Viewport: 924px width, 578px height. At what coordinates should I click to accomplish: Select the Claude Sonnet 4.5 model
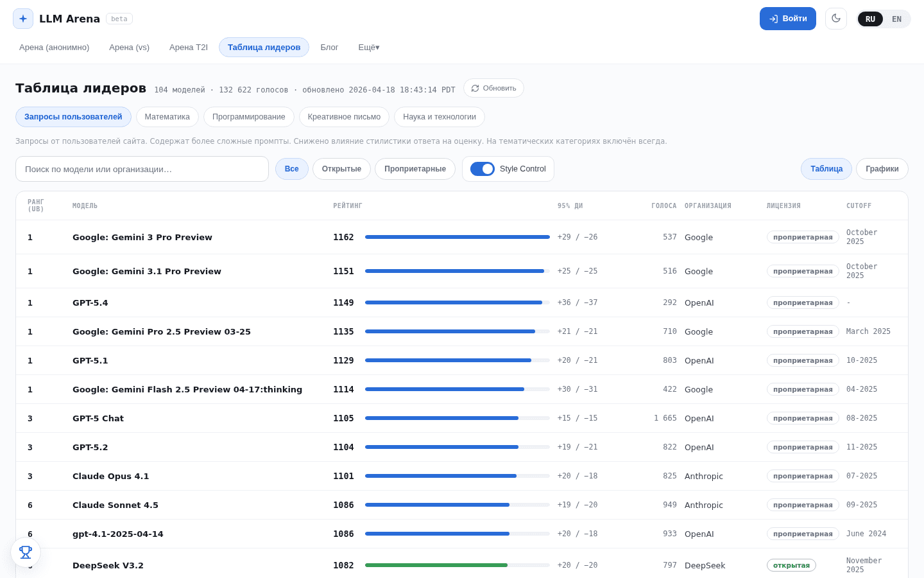(116, 505)
